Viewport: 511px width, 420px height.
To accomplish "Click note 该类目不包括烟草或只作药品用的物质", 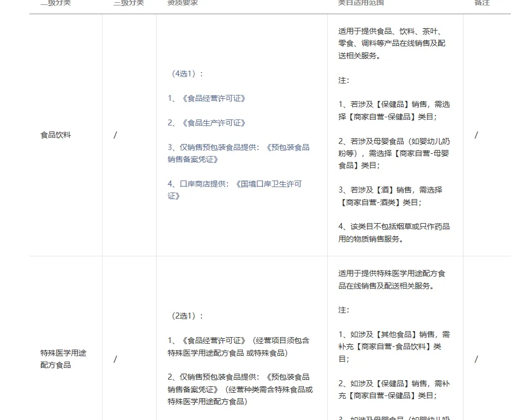I will click(394, 232).
